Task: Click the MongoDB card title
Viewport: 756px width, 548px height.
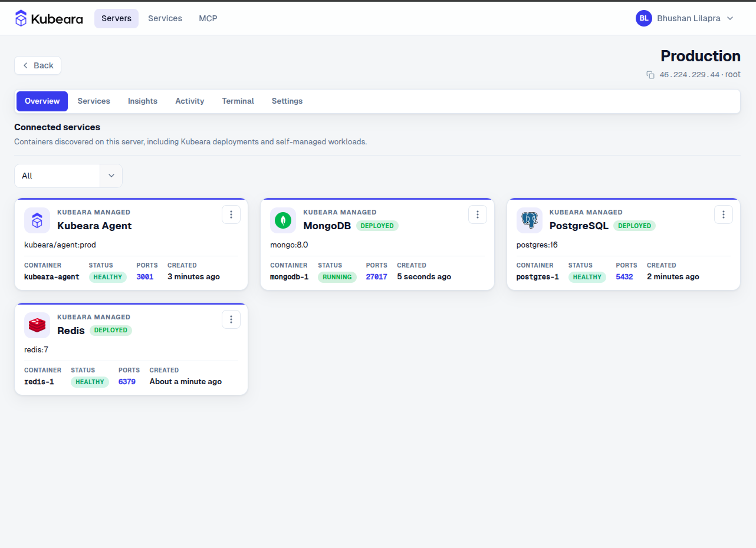Action: click(327, 226)
